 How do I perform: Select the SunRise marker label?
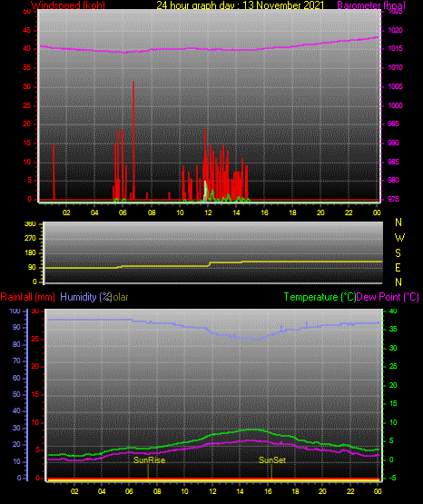click(x=150, y=460)
